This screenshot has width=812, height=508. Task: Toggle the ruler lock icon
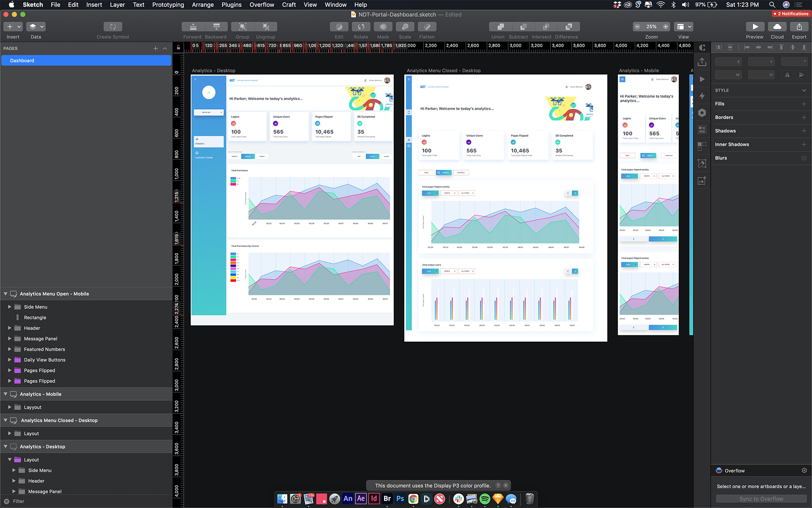click(x=178, y=47)
